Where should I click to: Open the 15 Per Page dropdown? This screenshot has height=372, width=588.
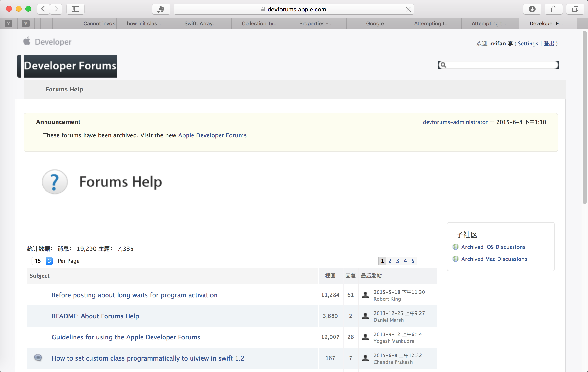point(42,261)
